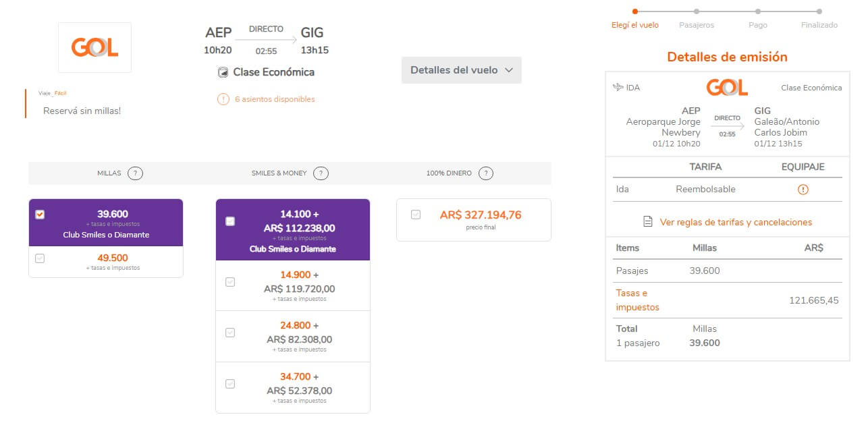Click the MILLAS column header
The image size is (868, 423).
pos(109,173)
